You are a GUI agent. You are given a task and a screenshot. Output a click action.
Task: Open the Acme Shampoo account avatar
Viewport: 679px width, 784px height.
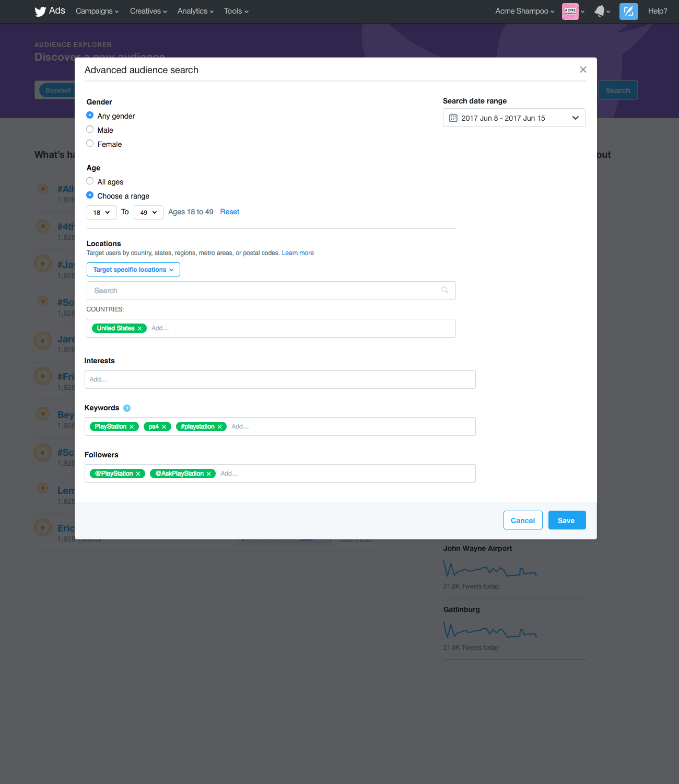[570, 11]
